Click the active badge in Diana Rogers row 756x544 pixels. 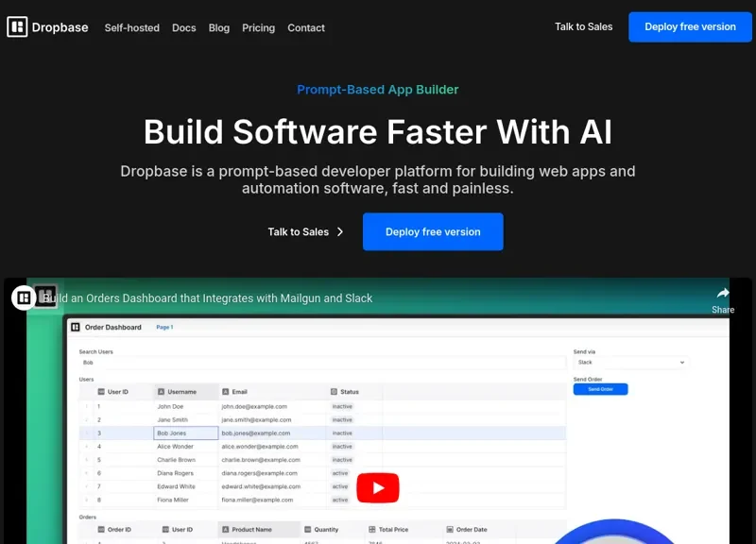click(x=340, y=473)
